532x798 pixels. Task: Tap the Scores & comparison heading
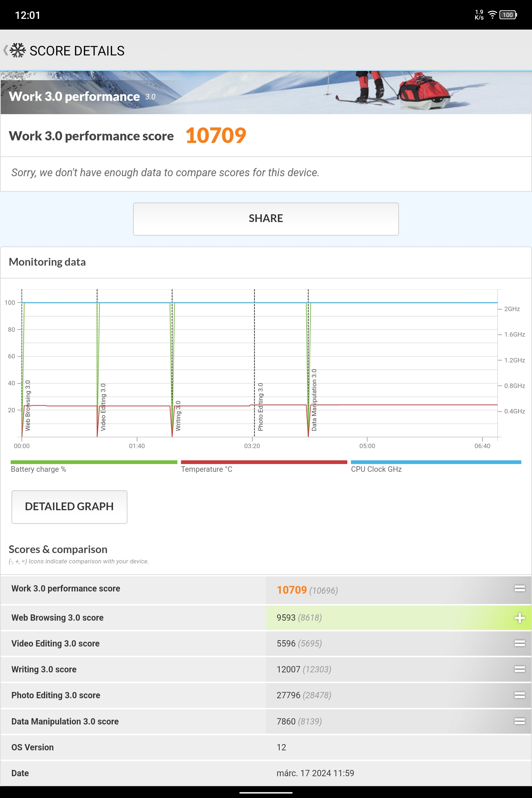click(x=58, y=549)
